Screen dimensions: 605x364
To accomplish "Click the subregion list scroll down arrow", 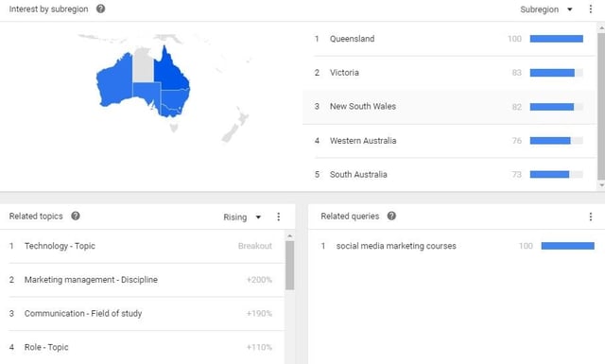I will (x=601, y=185).
